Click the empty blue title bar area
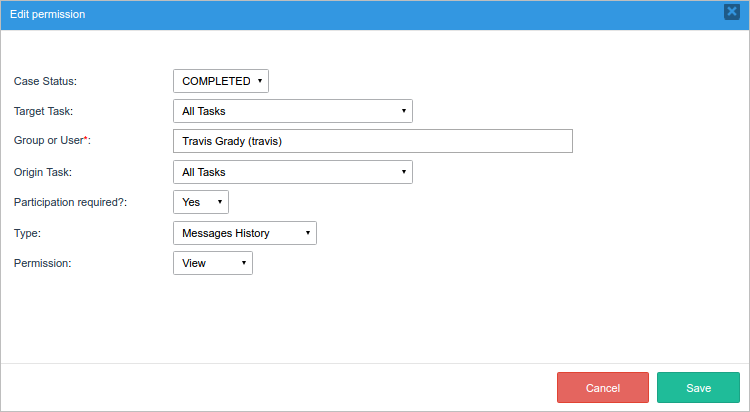This screenshot has width=750, height=412. tap(400, 15)
